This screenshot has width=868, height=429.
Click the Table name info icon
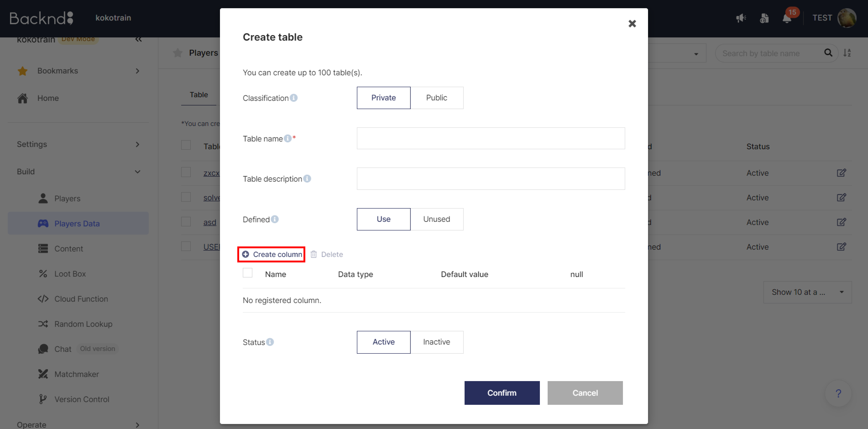[287, 139]
